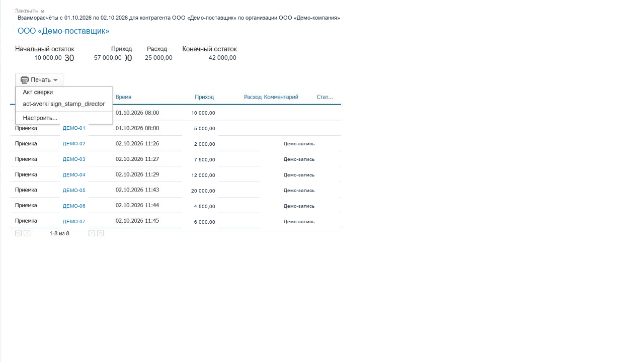Screen dimensions: 644x362
Task: Open document ДЕМО-07
Action: coord(74,222)
